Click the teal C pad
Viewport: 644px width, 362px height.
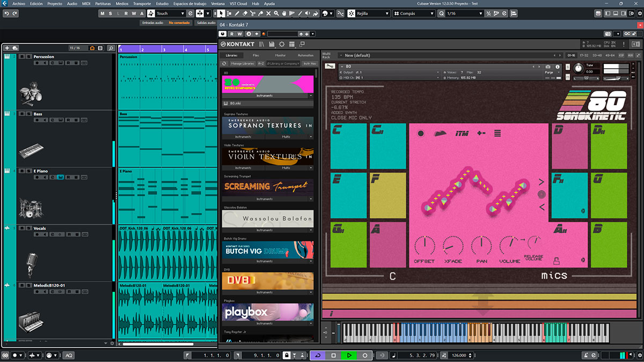click(x=348, y=146)
